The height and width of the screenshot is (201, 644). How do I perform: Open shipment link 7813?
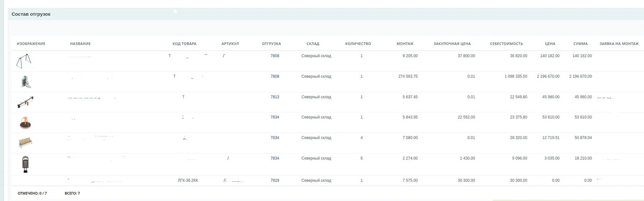coord(275,97)
